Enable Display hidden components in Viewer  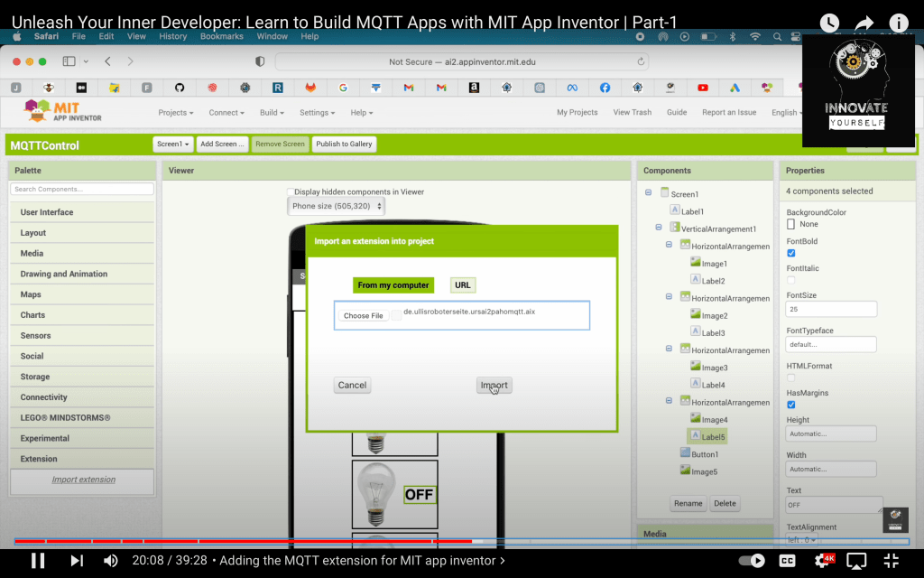point(290,191)
